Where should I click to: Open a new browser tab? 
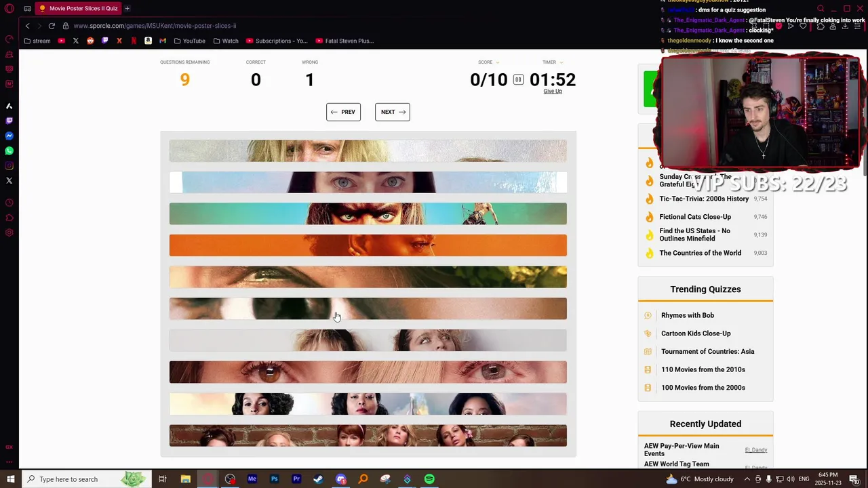[x=127, y=8]
